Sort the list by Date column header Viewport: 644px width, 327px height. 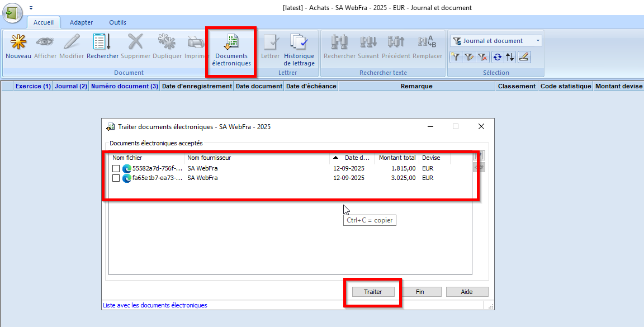click(356, 158)
